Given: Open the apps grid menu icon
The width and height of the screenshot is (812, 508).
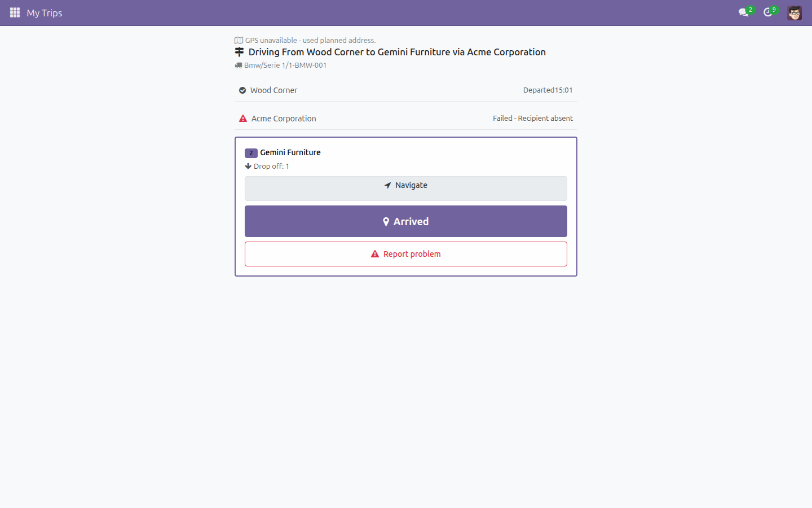Looking at the screenshot, I should tap(15, 12).
